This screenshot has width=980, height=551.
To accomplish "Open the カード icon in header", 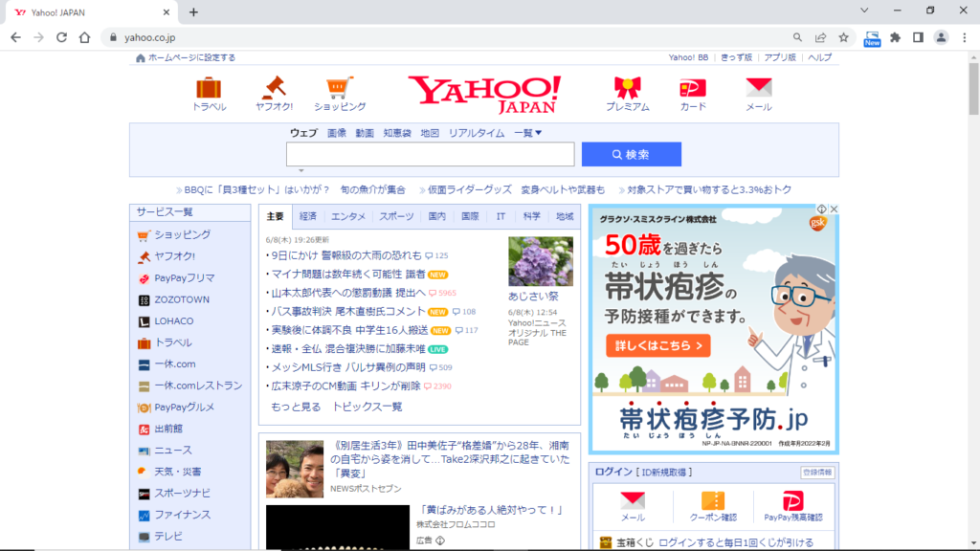I will [693, 88].
